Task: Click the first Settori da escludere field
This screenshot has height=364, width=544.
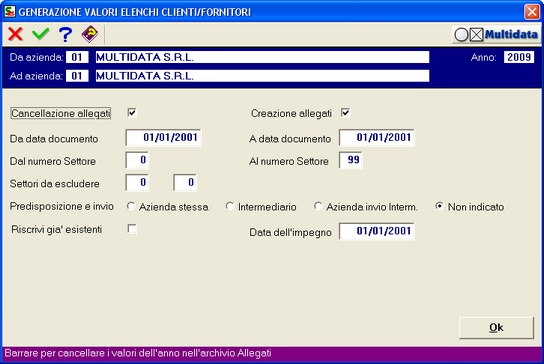Action: click(x=137, y=183)
